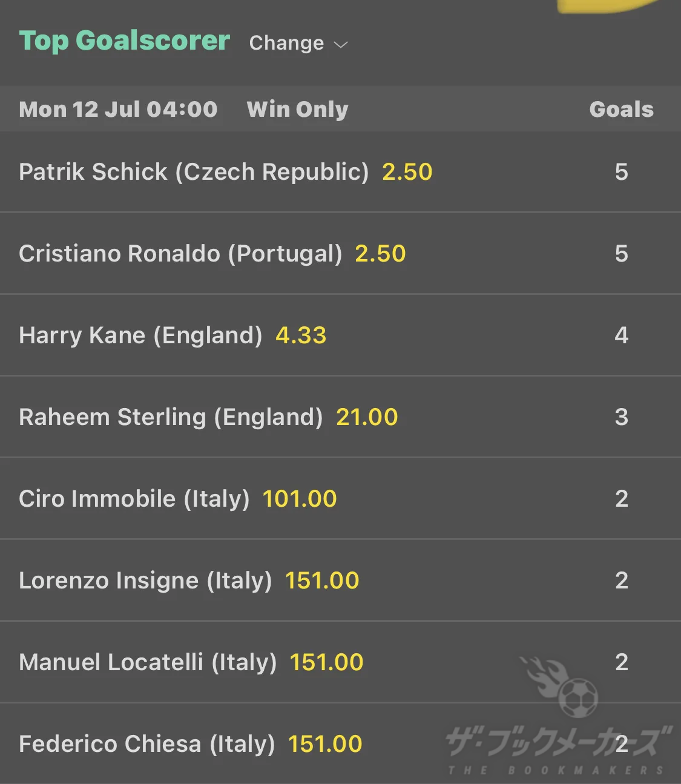Click the Japanese bookmakers logo text
Viewport: 681px width, 784px height.
(x=558, y=742)
